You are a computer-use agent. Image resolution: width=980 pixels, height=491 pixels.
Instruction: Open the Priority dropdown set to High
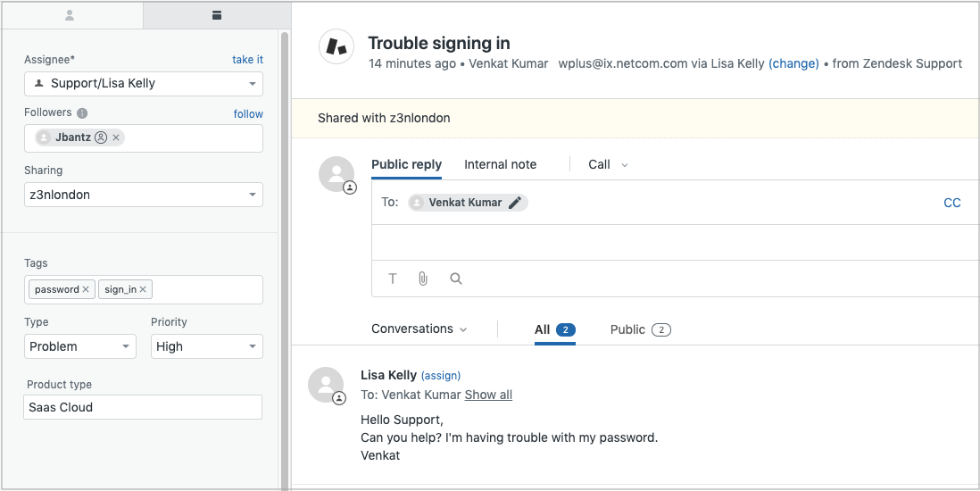coord(206,346)
